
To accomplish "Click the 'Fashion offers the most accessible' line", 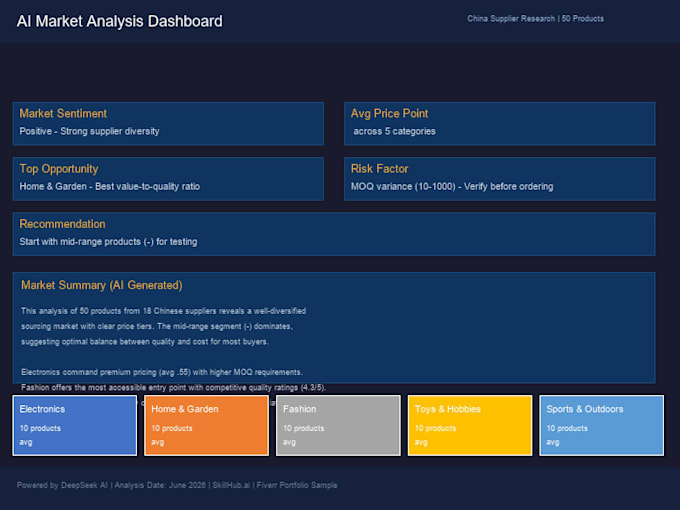I will 173,387.
